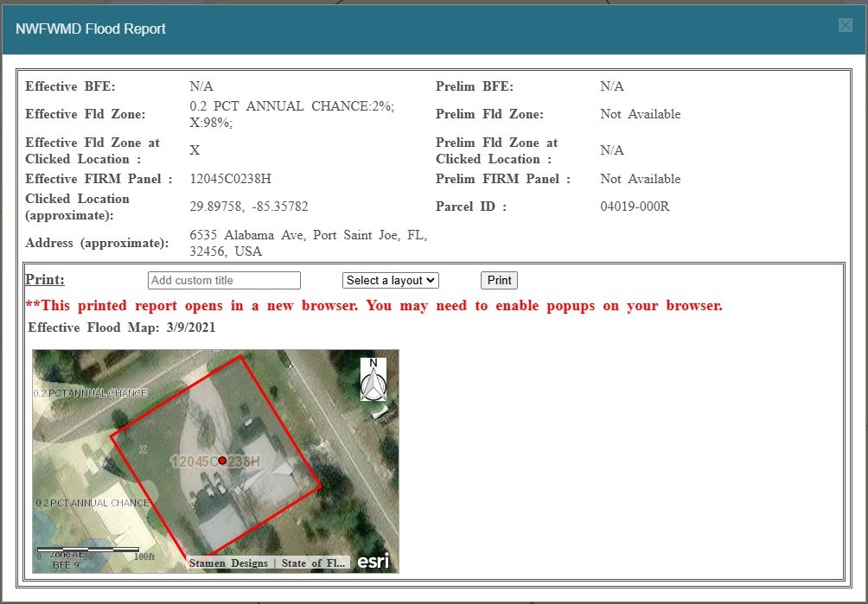Viewport: 868px width, 604px height.
Task: Click the north arrow compass icon on map
Action: 373,378
